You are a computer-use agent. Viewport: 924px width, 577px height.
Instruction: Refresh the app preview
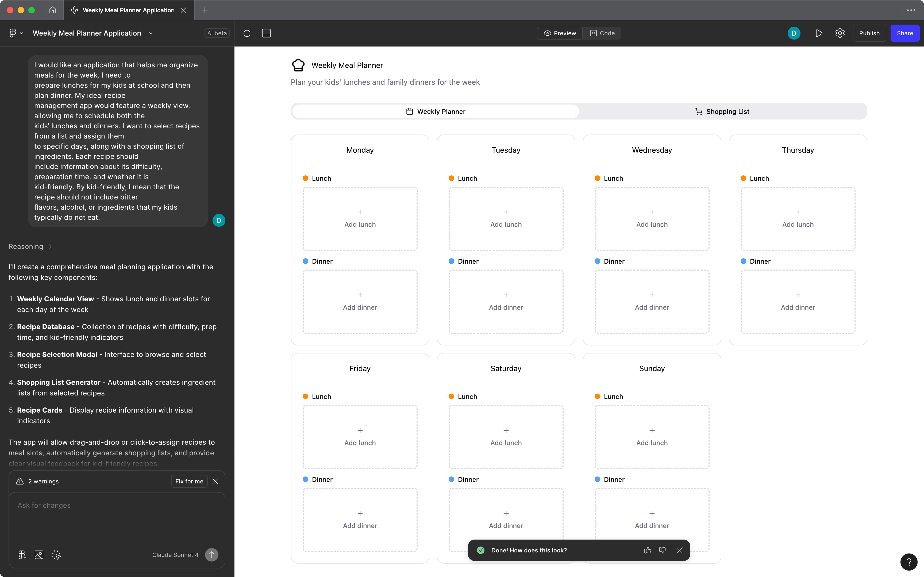pos(247,33)
